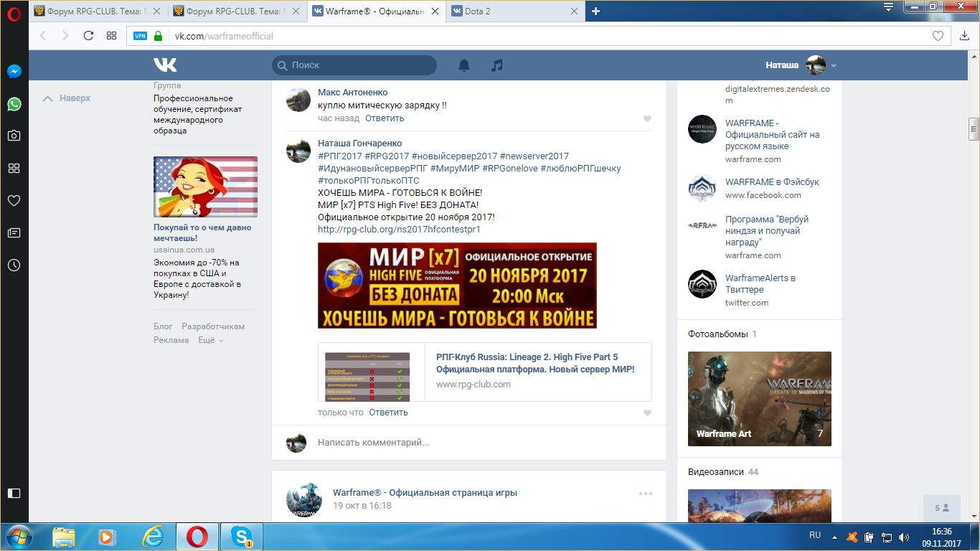The image size is (980, 551).
Task: Open the Snapshot camera sidebar icon
Action: 14,136
